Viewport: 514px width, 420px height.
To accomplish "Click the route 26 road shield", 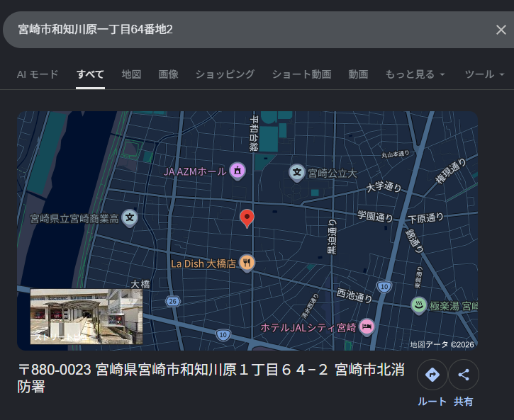I will [173, 301].
